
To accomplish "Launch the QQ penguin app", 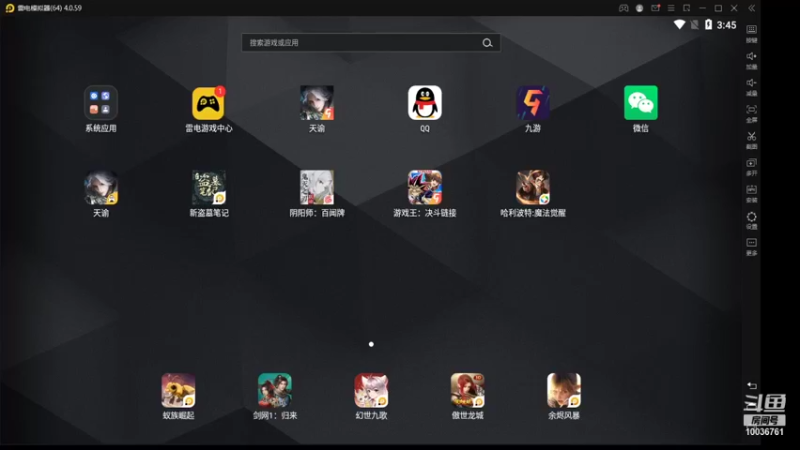I will click(424, 103).
